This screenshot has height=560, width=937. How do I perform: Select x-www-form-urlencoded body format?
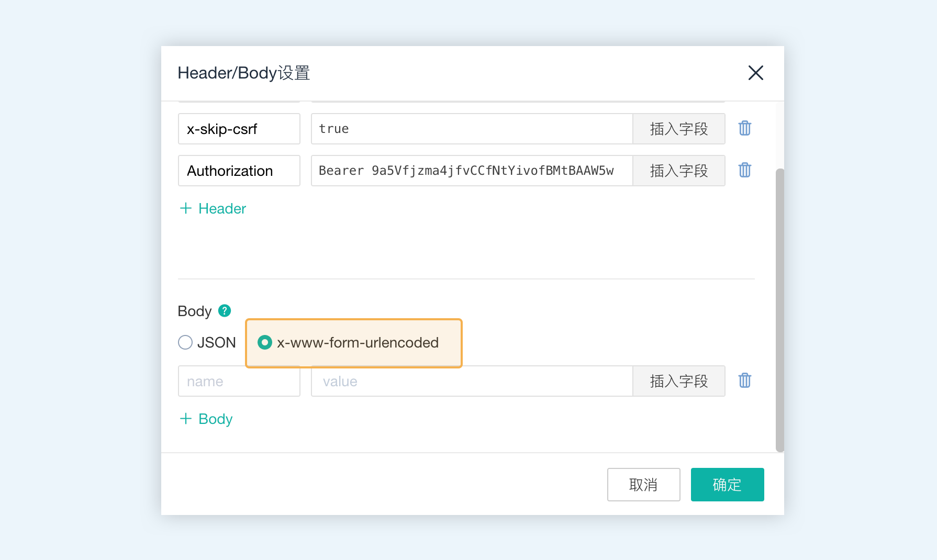pos(265,342)
